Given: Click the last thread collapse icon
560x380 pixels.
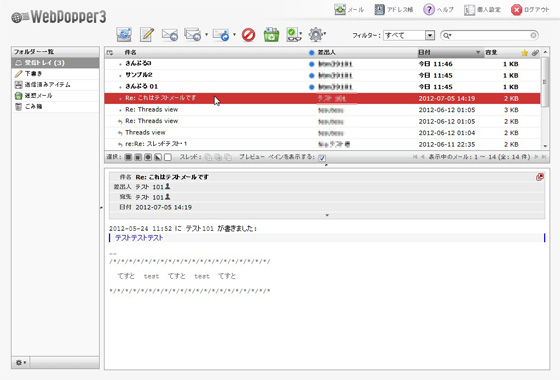Looking at the screenshot, I should point(228,157).
